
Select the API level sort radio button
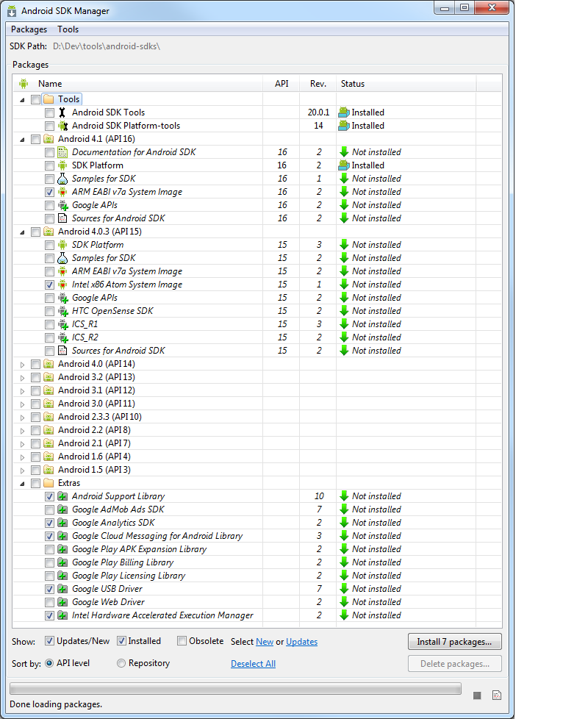click(49, 663)
